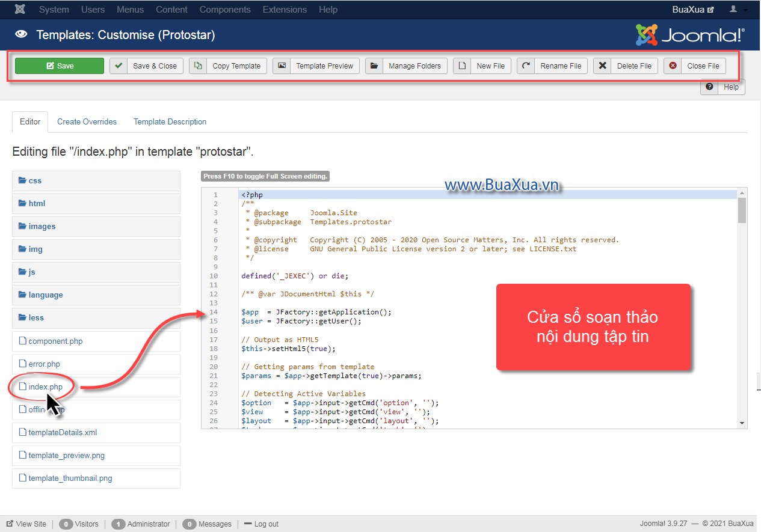This screenshot has width=761, height=532.
Task: Expand the css folder
Action: 96,180
